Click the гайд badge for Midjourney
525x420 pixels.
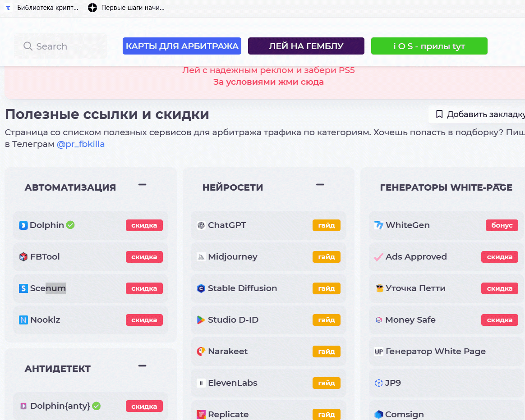tap(327, 257)
